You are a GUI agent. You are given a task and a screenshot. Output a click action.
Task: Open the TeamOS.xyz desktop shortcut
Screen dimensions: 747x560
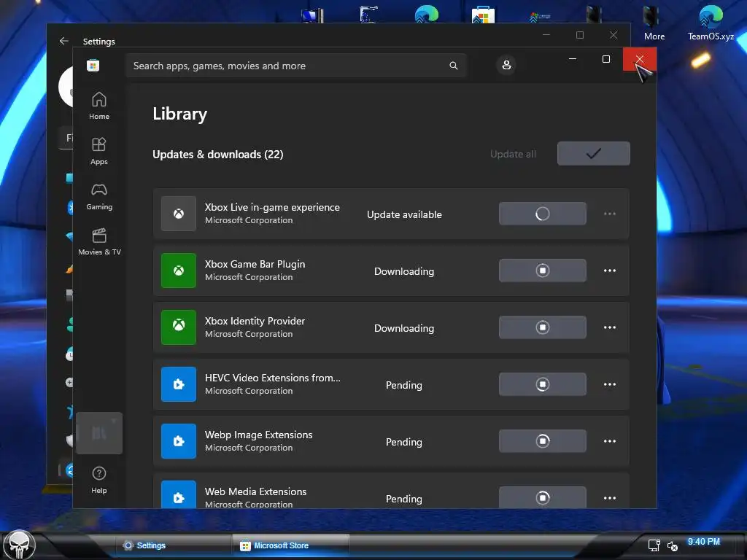point(711,23)
